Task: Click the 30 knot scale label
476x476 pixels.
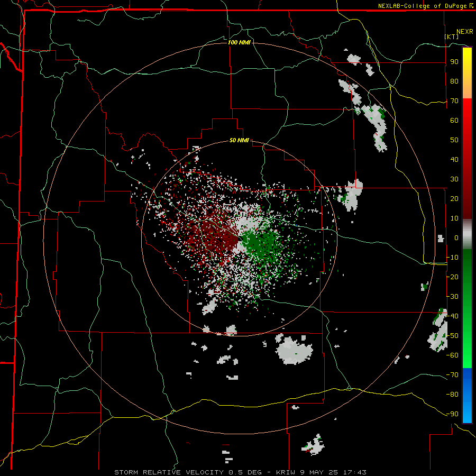Action: pos(454,179)
